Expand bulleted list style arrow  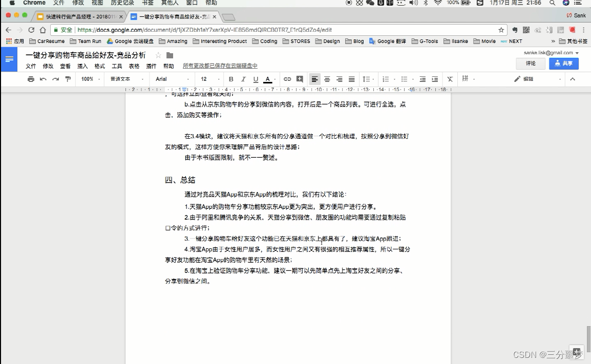[413, 79]
